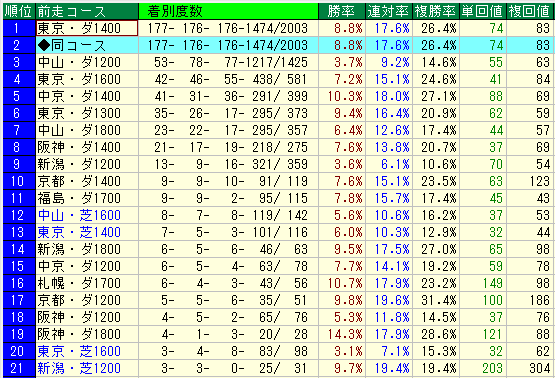This screenshot has width=555, height=378.
Task: Click the 単回値 column header
Action: pos(483,11)
